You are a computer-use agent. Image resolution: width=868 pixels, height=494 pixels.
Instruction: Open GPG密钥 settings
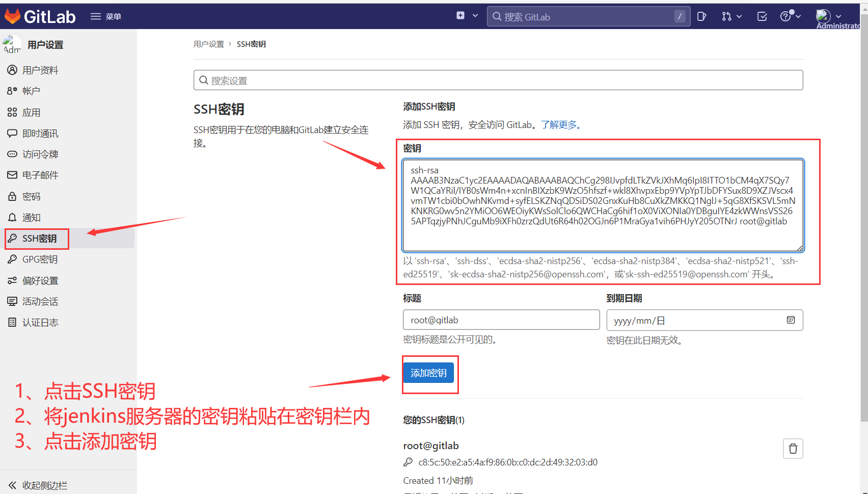point(40,259)
